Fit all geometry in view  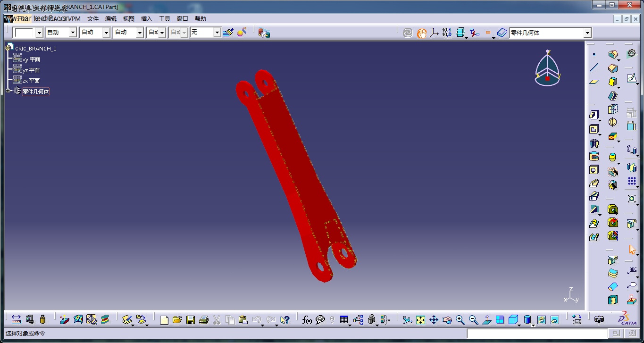[420, 320]
